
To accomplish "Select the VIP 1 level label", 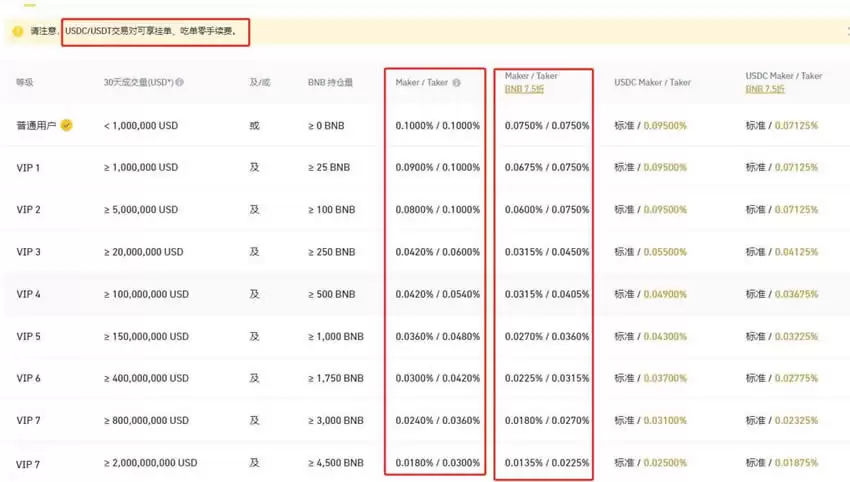I will 29,168.
